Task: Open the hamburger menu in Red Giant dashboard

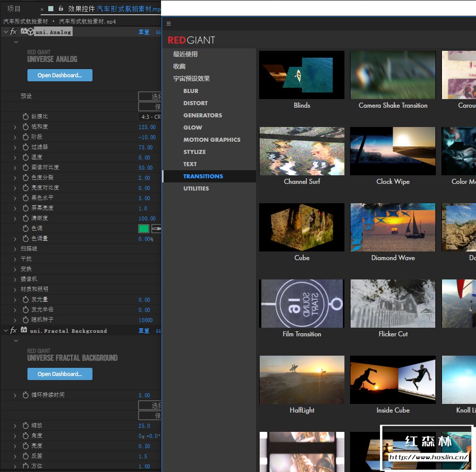Action: [169, 24]
